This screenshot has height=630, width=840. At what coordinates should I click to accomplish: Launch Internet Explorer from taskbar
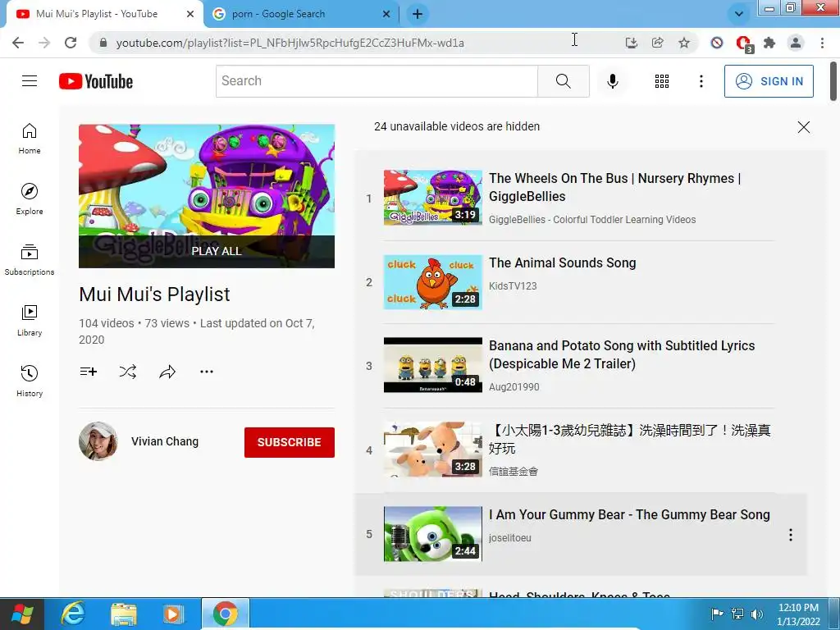[x=72, y=614]
